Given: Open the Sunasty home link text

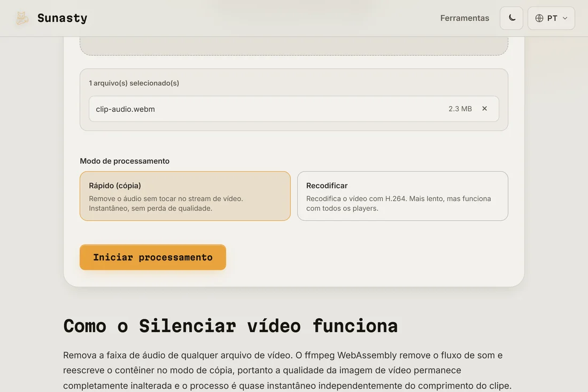Looking at the screenshot, I should pos(62,18).
